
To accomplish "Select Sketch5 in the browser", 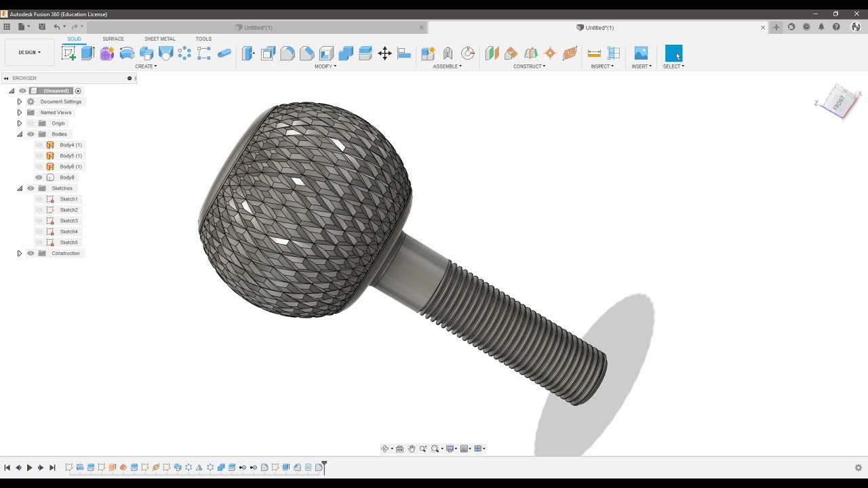I will coord(68,243).
